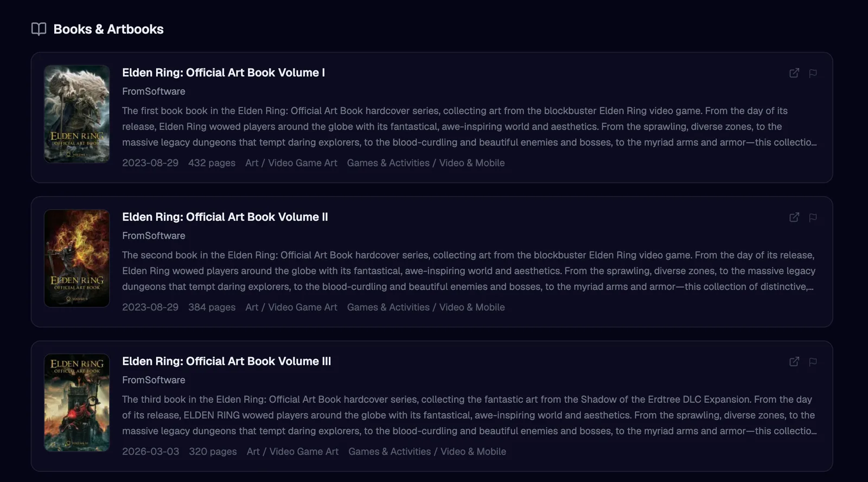The image size is (868, 482).
Task: Click the 2026-03-03 release date
Action: [151, 451]
